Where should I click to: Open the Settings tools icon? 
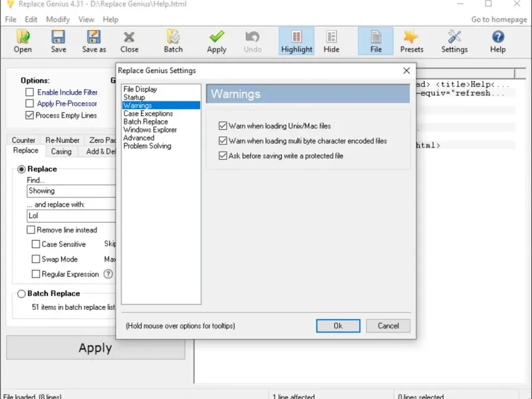point(454,41)
